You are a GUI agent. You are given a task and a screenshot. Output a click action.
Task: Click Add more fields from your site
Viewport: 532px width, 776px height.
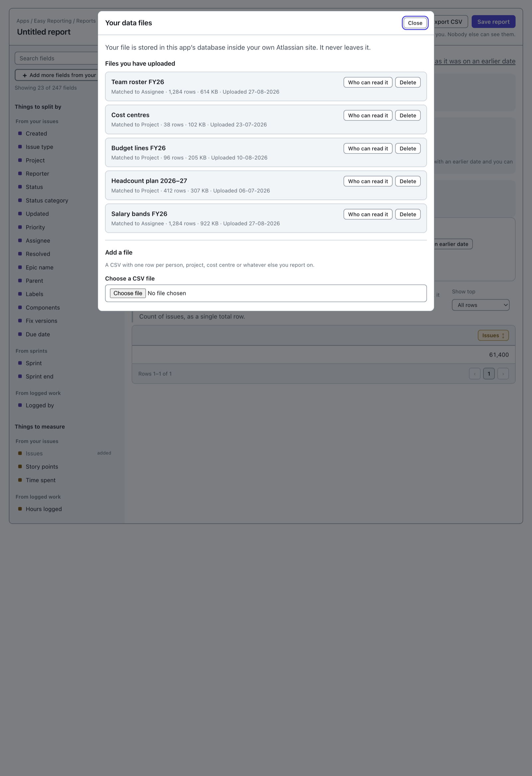coord(57,75)
